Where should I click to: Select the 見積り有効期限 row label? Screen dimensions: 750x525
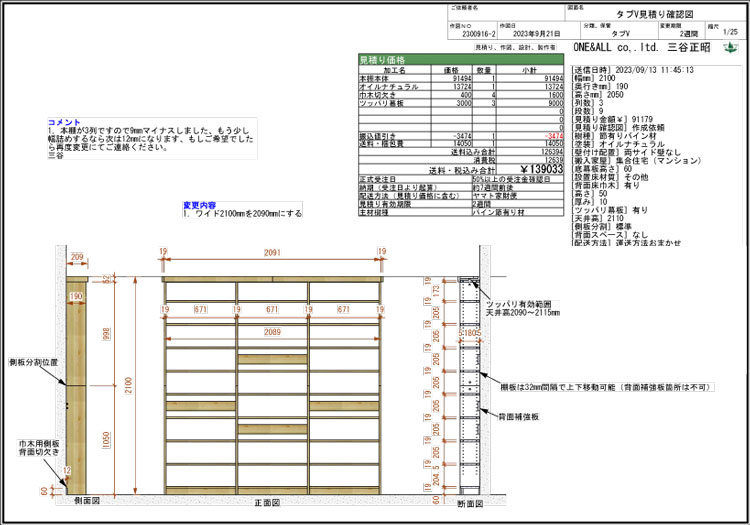[385, 204]
